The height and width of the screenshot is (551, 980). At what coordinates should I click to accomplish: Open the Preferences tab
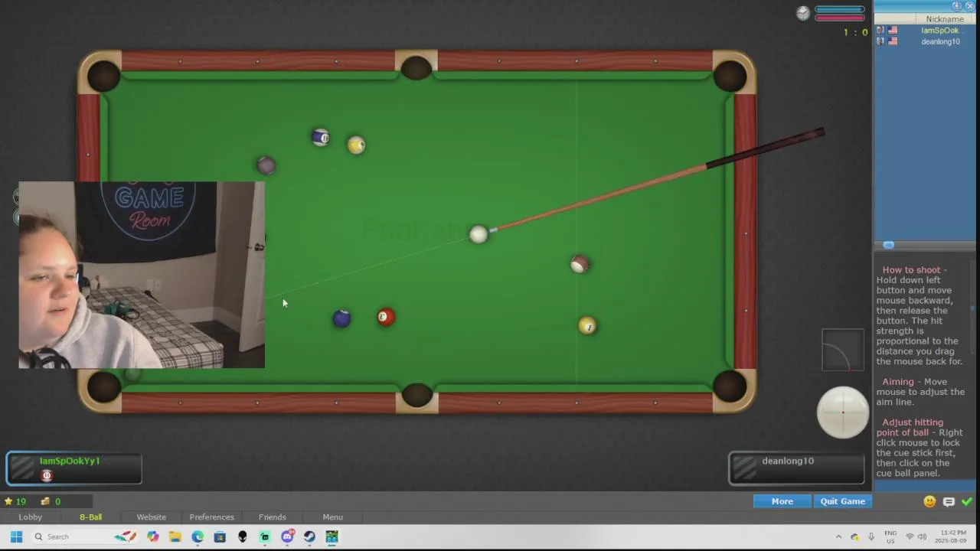coord(212,517)
